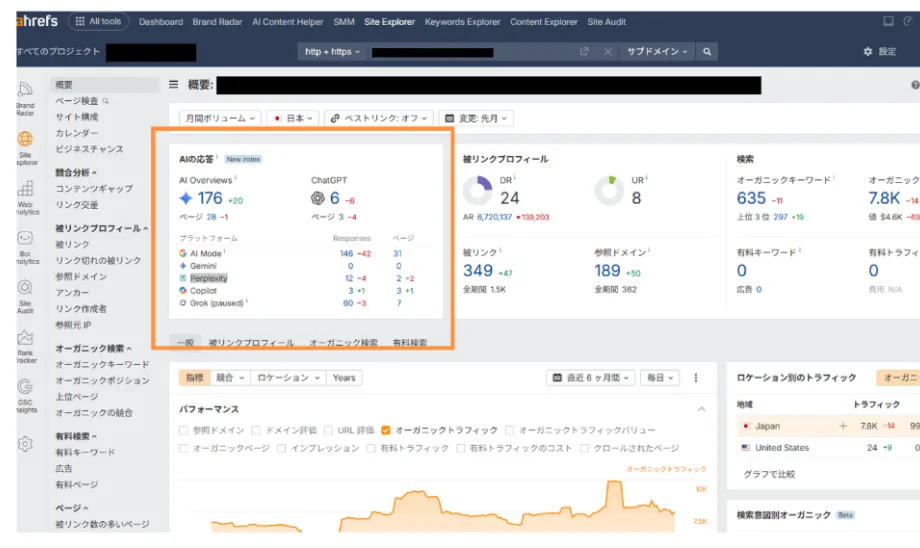Viewport: 920px width, 548px height.
Task: Enable the ドメイン評価 checkbox
Action: (256, 430)
